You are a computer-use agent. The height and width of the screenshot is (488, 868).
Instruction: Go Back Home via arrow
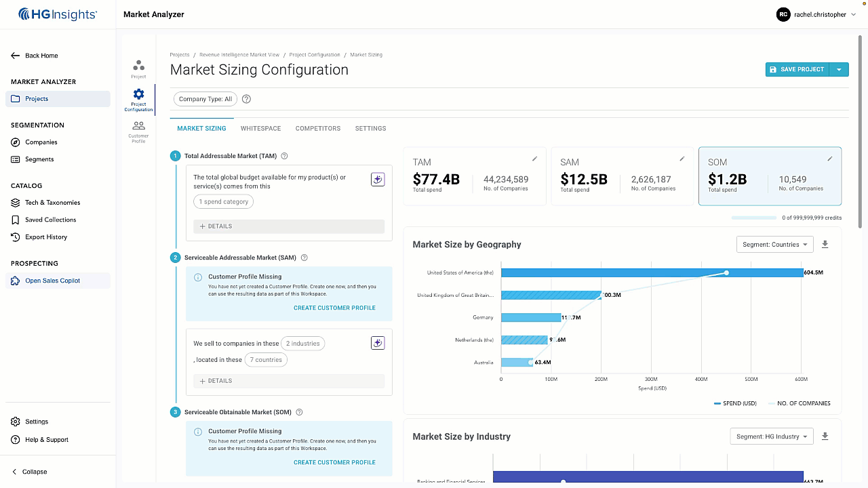pos(15,56)
